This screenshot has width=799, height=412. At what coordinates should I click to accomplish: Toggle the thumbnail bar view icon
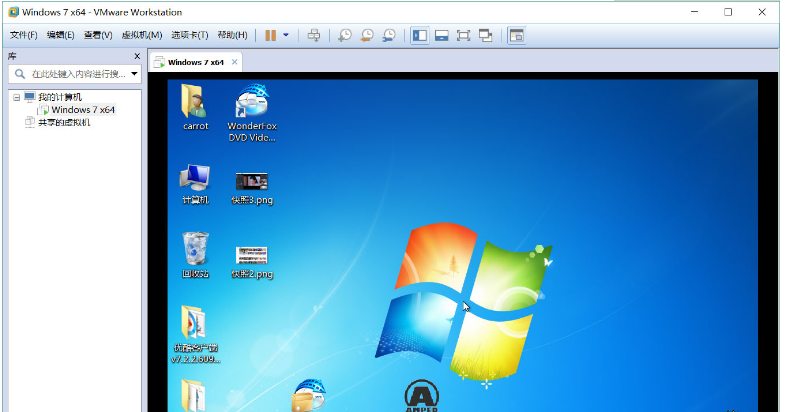pyautogui.click(x=442, y=36)
